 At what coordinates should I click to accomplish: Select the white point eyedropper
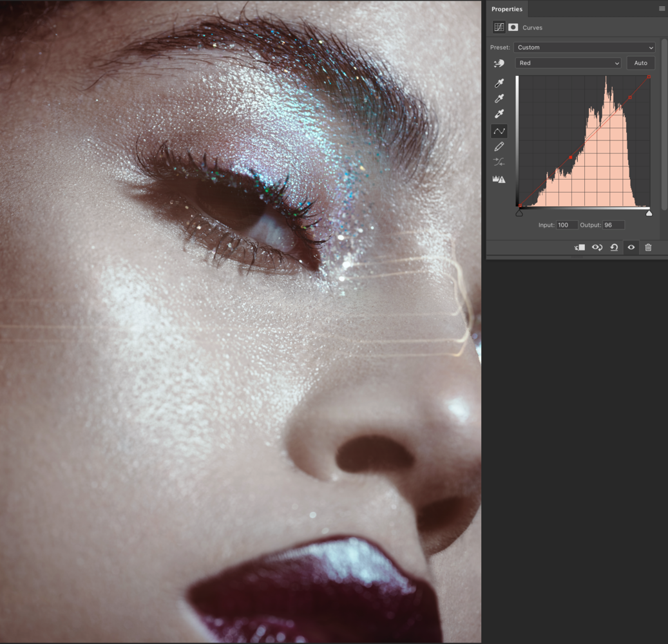(x=499, y=113)
